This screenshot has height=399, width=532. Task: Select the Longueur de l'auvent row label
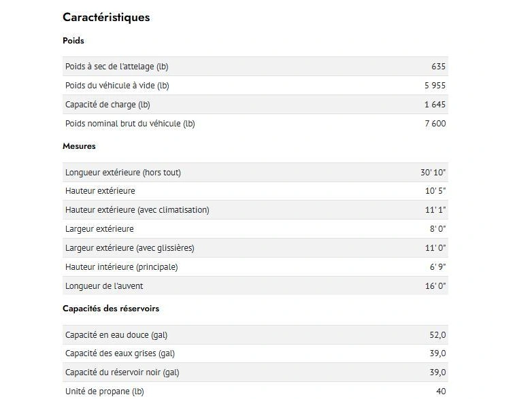click(x=104, y=286)
